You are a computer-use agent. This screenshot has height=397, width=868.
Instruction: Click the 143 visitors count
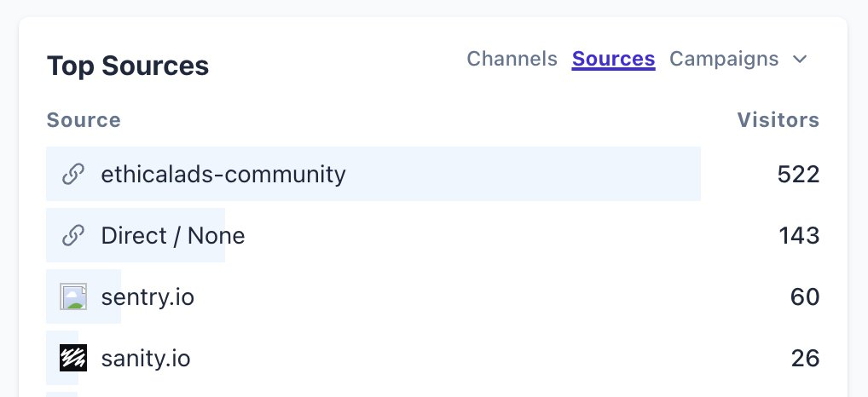[x=799, y=236]
